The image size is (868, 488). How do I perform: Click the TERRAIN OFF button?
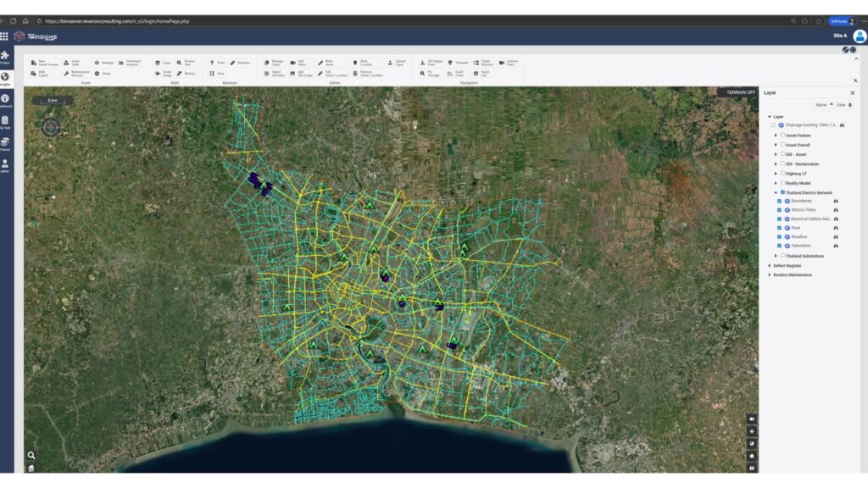(737, 92)
